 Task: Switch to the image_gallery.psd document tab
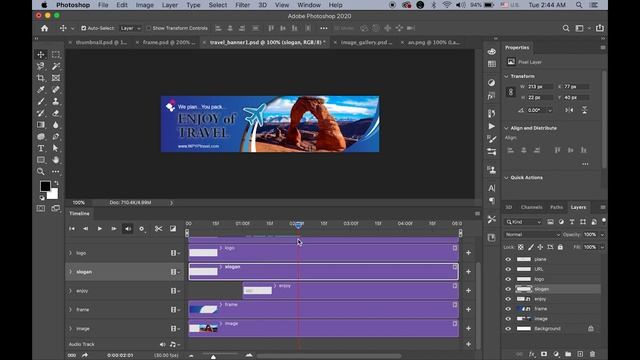(x=366, y=42)
